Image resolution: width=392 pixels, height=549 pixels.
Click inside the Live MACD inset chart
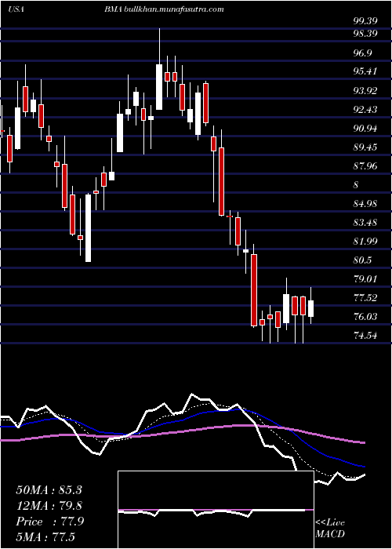(216, 510)
